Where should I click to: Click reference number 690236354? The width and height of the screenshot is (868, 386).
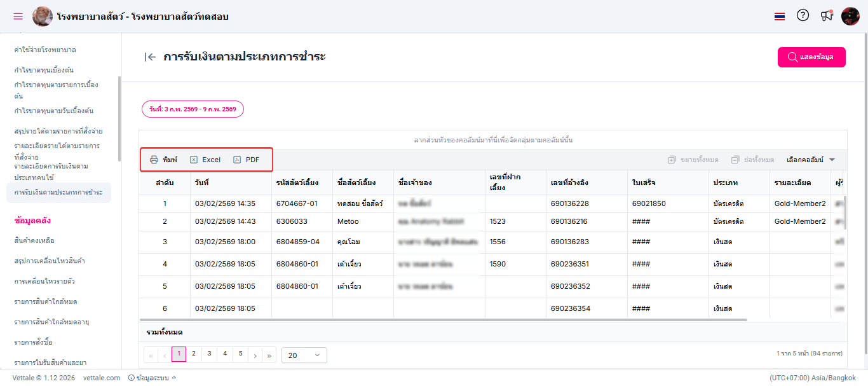[x=569, y=308]
